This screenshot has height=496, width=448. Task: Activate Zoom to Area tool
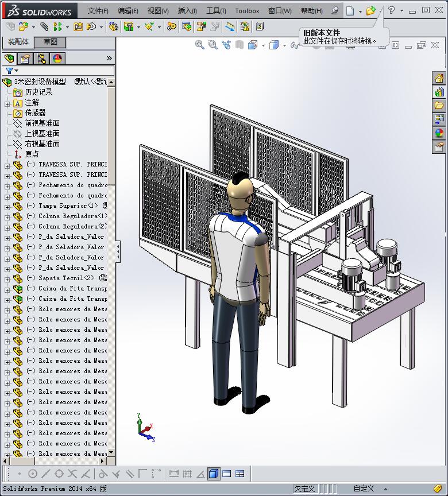coord(213,45)
